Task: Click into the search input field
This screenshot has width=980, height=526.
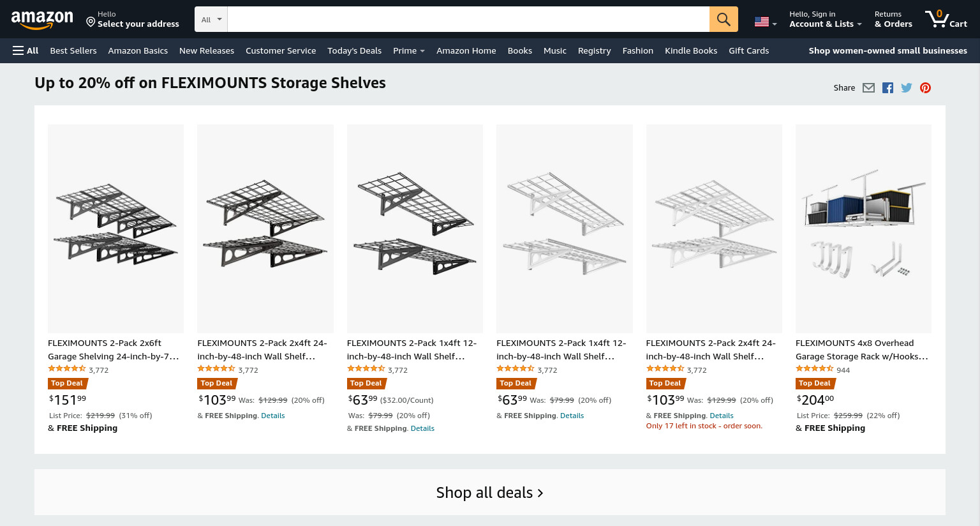Action: point(468,19)
